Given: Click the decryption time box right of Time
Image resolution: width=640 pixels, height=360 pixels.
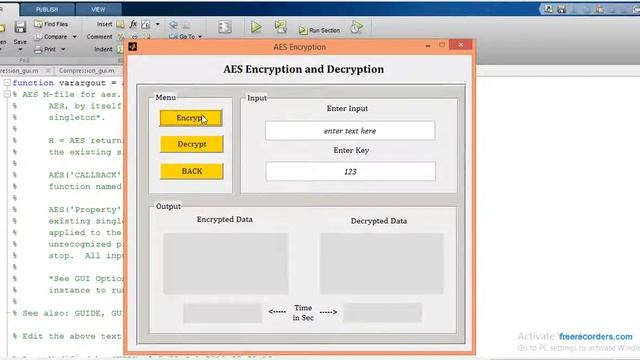Looking at the screenshot, I should [382, 313].
